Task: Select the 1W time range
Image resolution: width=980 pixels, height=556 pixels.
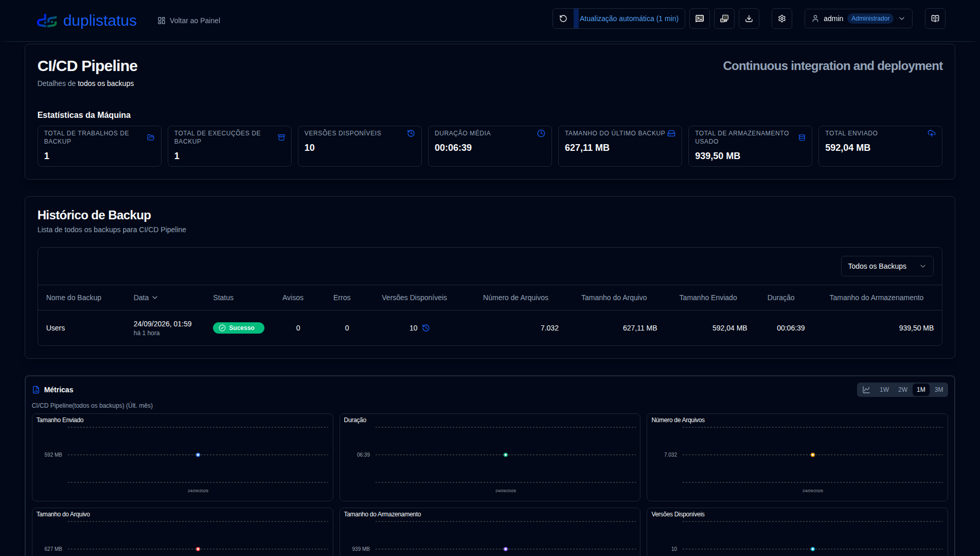Action: 884,390
